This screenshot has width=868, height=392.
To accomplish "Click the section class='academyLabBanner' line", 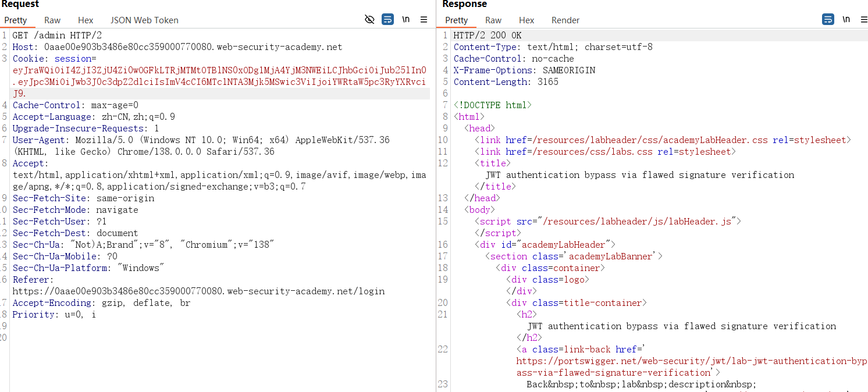I will point(574,256).
